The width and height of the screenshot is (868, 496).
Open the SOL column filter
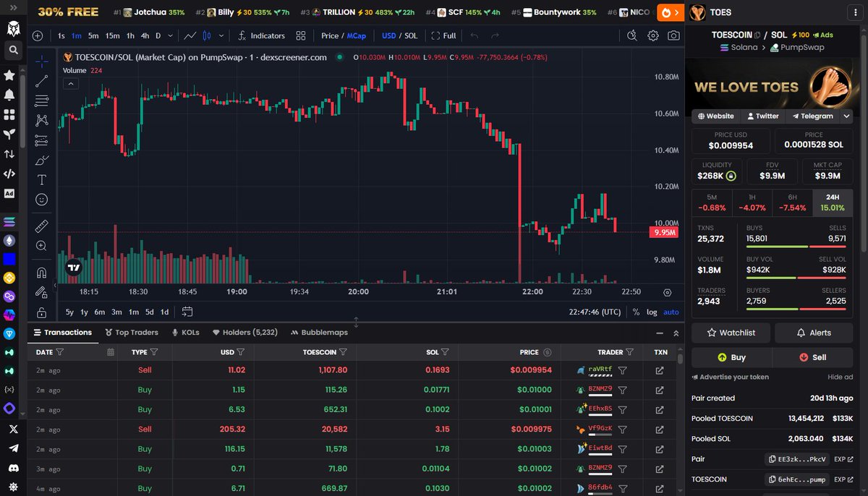coord(446,352)
